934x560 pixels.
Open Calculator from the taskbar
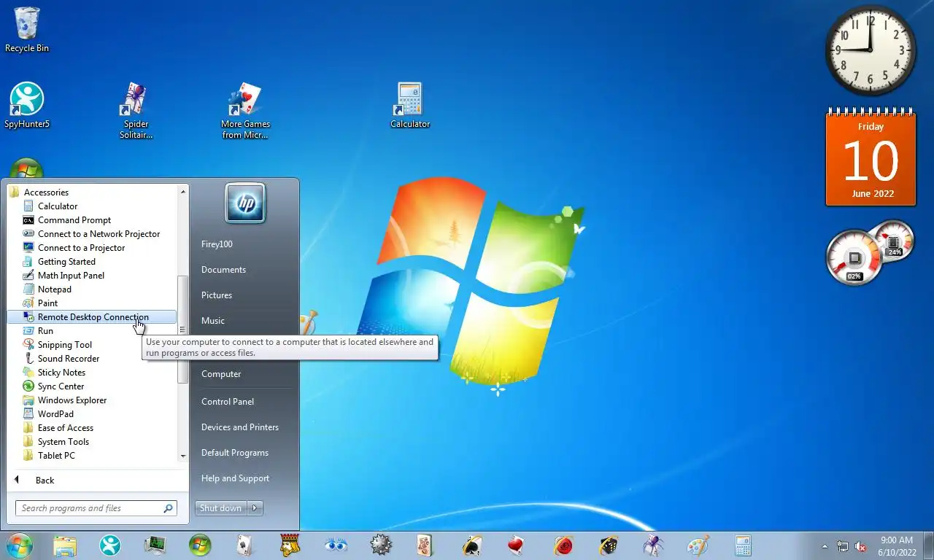743,545
